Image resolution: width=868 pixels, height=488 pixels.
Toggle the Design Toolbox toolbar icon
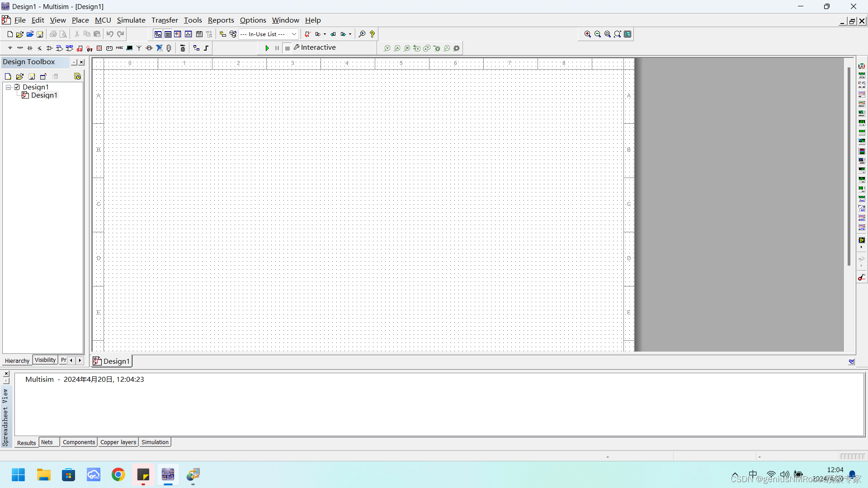pyautogui.click(x=158, y=34)
